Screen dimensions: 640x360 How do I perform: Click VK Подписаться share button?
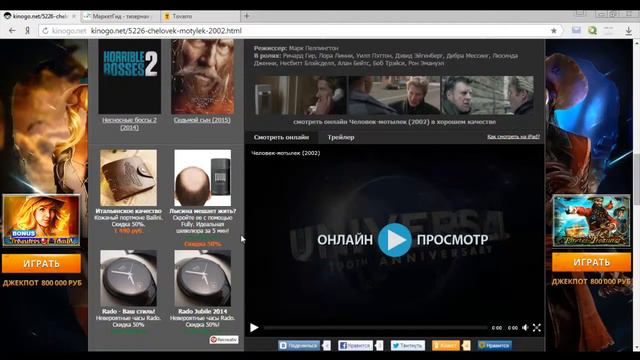click(299, 346)
